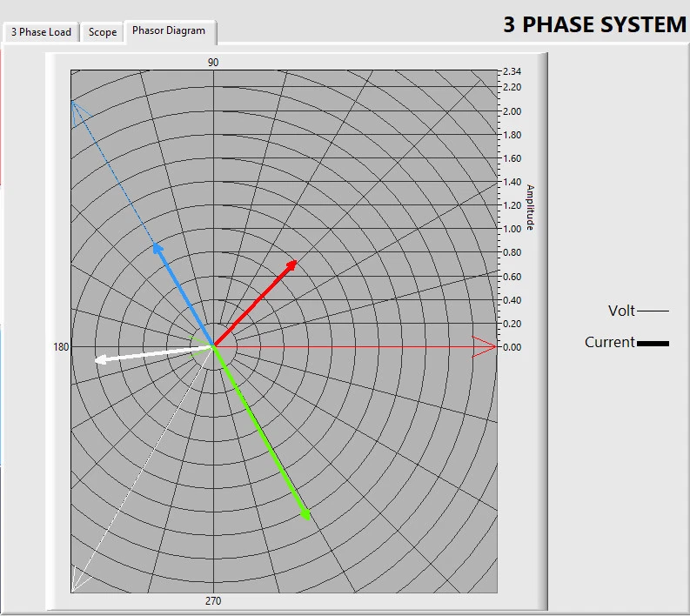The height and width of the screenshot is (616, 690).
Task: Click the 90 degree angle label
Action: 213,63
